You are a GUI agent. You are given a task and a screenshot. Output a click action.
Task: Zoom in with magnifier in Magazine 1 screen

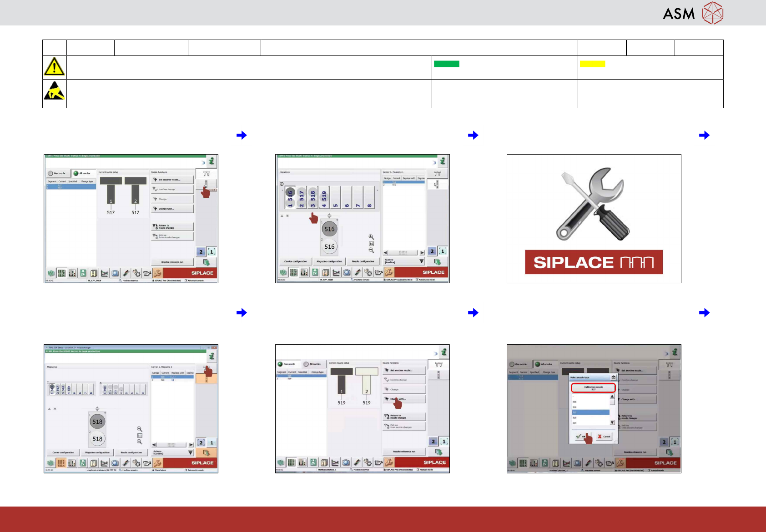[371, 237]
